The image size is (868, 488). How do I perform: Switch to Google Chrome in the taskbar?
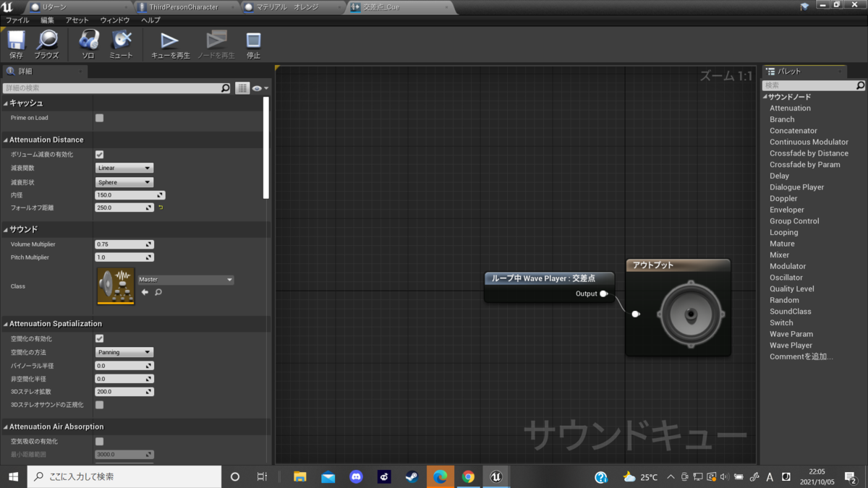pos(468,476)
